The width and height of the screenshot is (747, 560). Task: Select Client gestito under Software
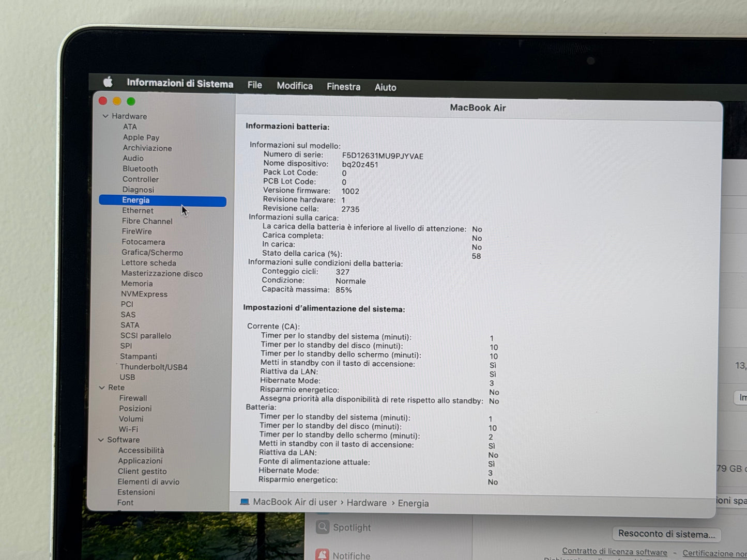click(x=142, y=471)
